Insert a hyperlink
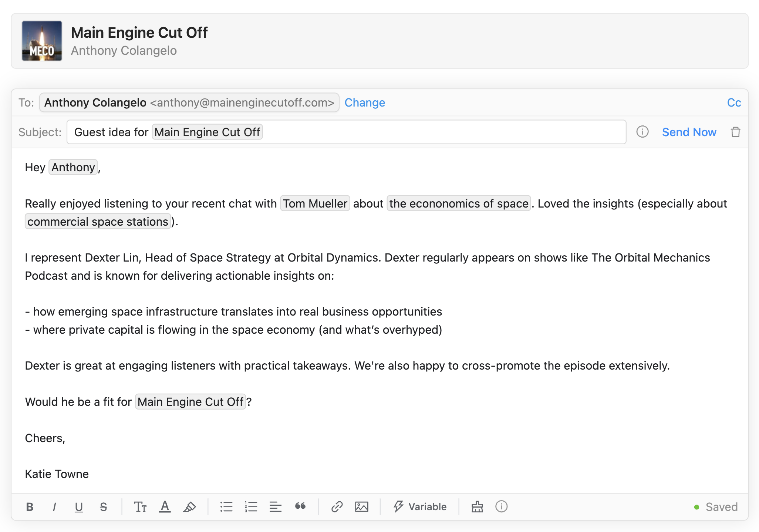Viewport: 759px width, 532px height. point(337,506)
